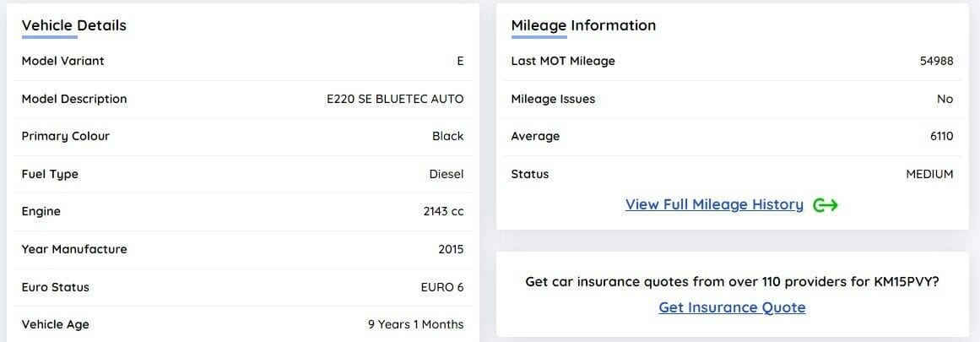Viewport: 980px width, 342px height.
Task: Select the Model Description value E220 SE BLUETEC AUTO
Action: (x=395, y=99)
